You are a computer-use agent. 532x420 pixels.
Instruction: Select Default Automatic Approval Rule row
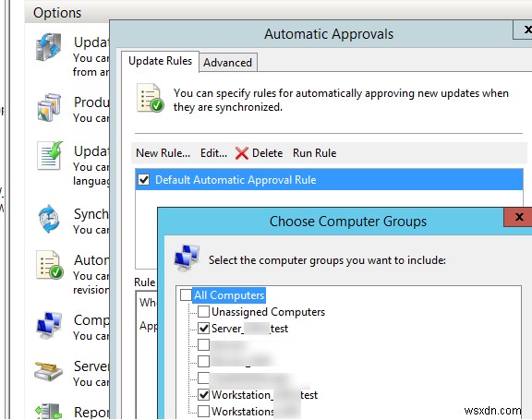tap(329, 180)
